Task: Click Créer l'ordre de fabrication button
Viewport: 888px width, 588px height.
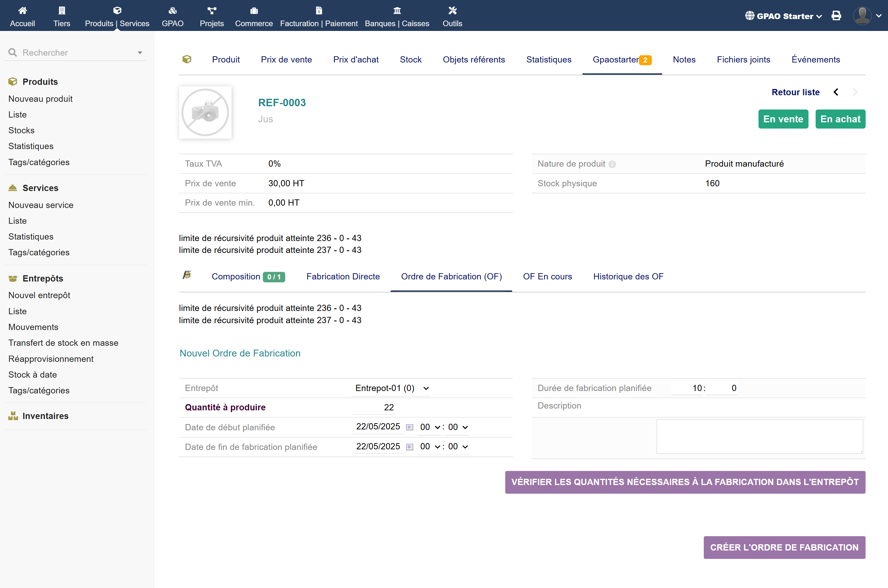Action: point(784,548)
